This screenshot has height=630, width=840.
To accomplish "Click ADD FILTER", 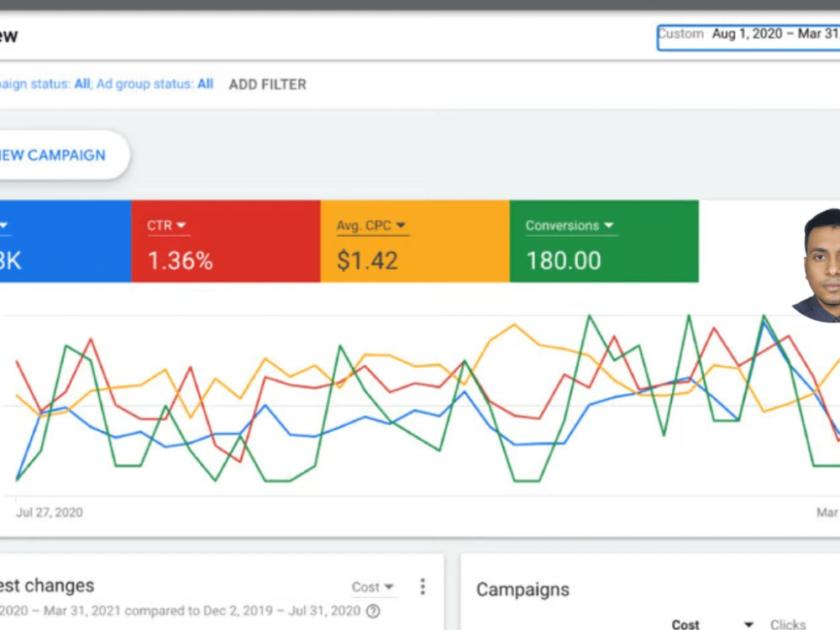I will [267, 85].
